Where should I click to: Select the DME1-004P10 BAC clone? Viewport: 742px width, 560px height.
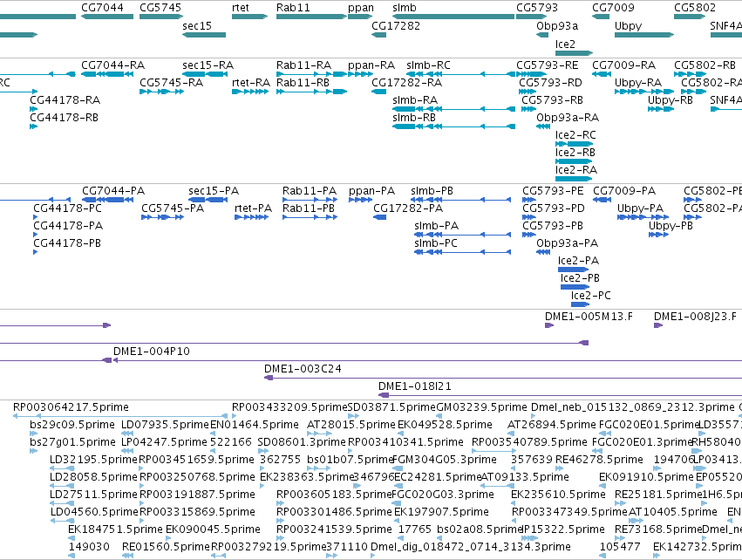click(427, 361)
